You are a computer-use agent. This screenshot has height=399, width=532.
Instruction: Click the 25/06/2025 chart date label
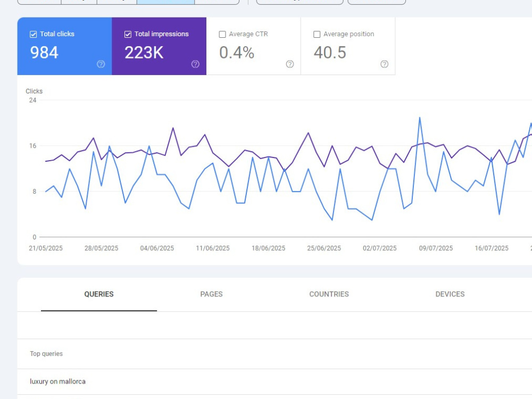click(x=324, y=248)
